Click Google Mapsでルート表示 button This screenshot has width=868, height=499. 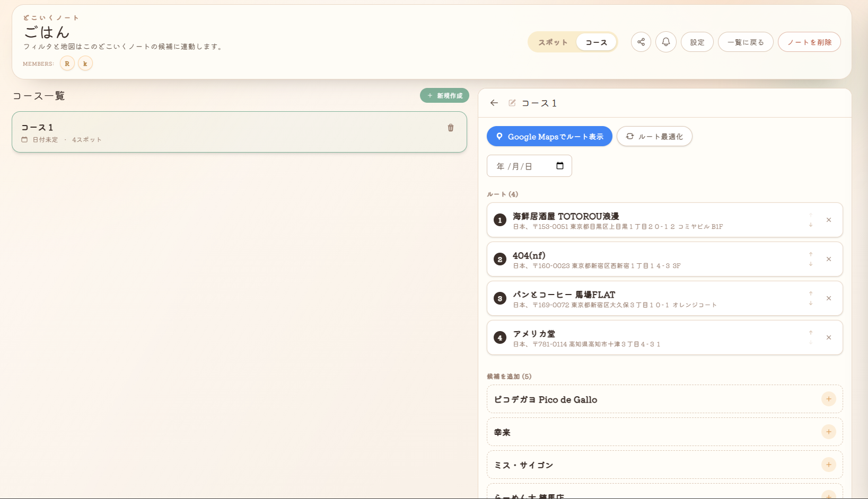pyautogui.click(x=549, y=136)
